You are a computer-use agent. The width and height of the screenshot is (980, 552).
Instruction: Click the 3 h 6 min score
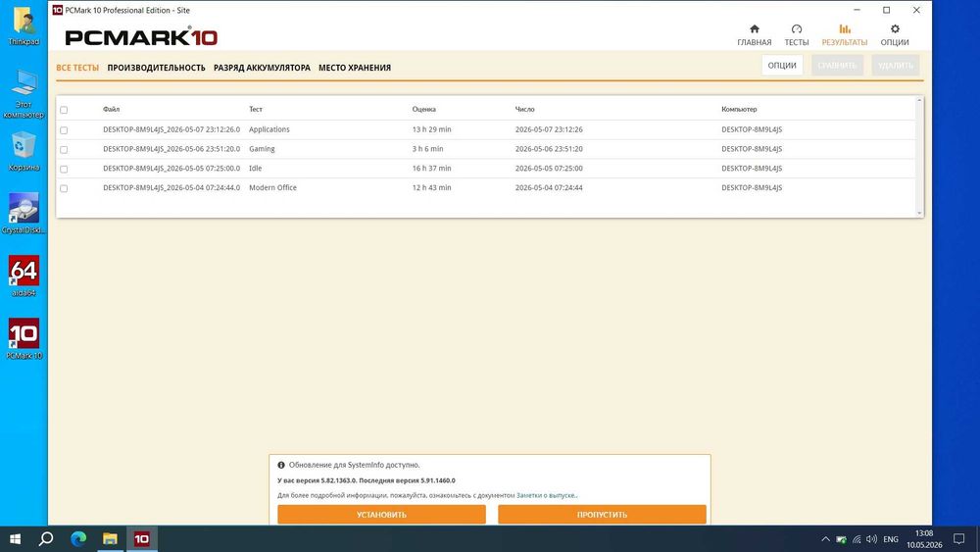(427, 149)
